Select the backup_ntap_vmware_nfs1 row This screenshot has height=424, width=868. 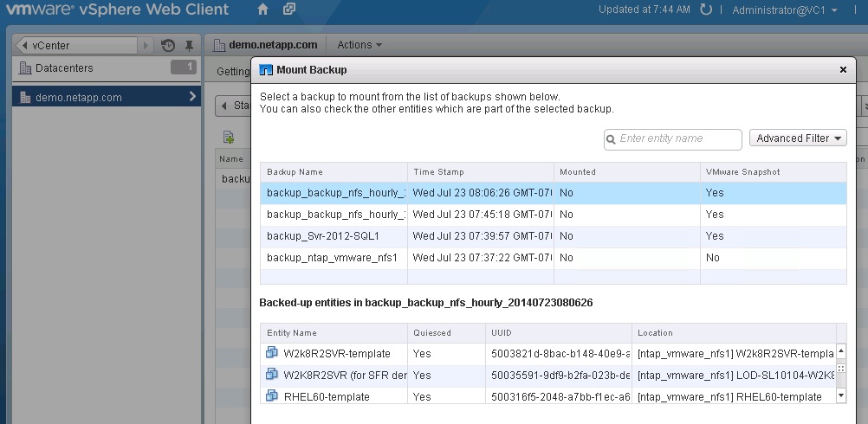click(x=554, y=258)
